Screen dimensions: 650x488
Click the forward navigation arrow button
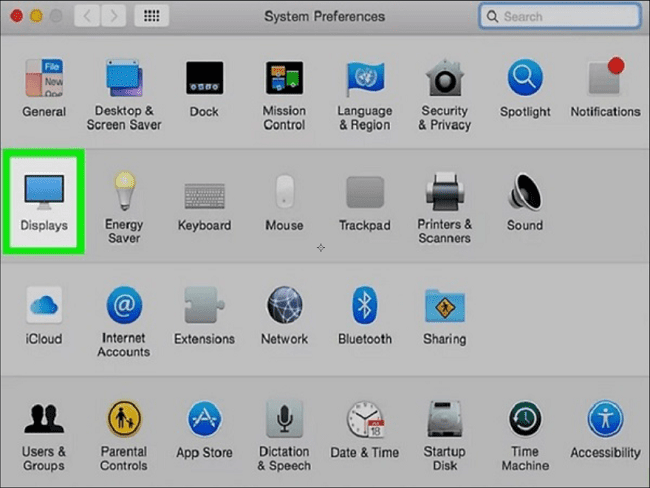[x=113, y=16]
